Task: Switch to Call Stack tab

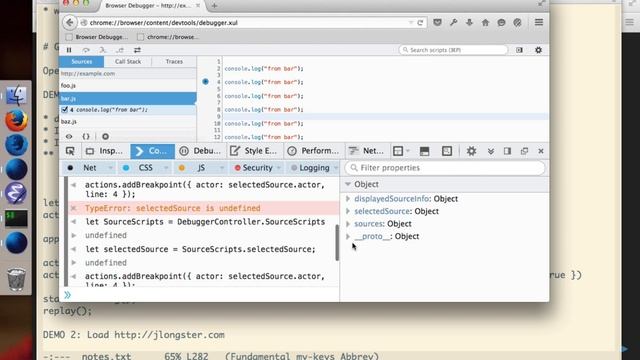Action: point(128,62)
